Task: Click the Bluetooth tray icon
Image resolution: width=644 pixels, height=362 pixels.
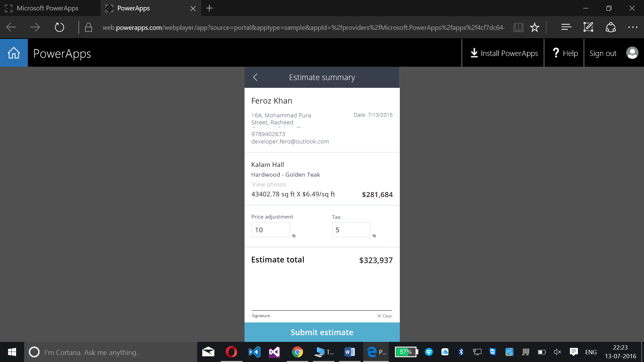Action: (461, 352)
